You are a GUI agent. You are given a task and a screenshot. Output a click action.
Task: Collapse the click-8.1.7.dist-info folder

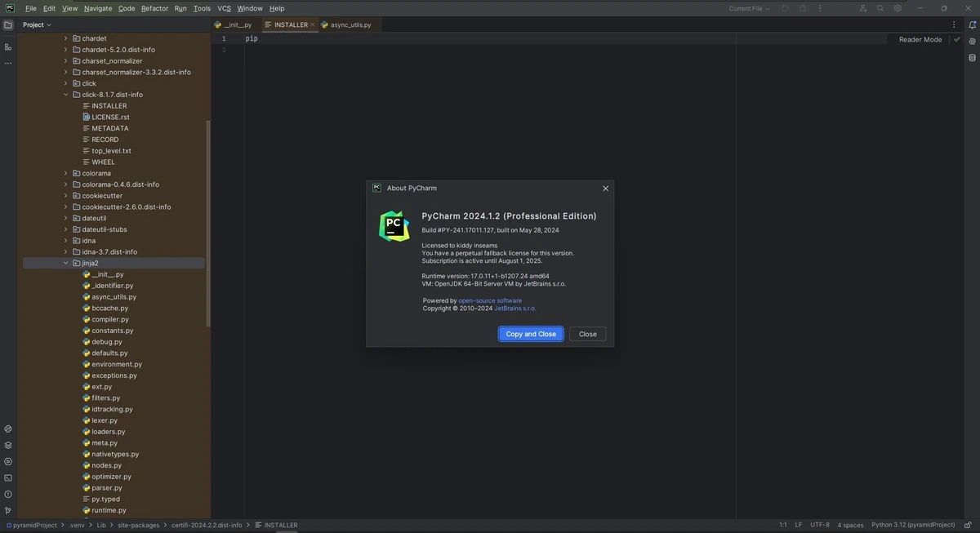click(x=66, y=95)
